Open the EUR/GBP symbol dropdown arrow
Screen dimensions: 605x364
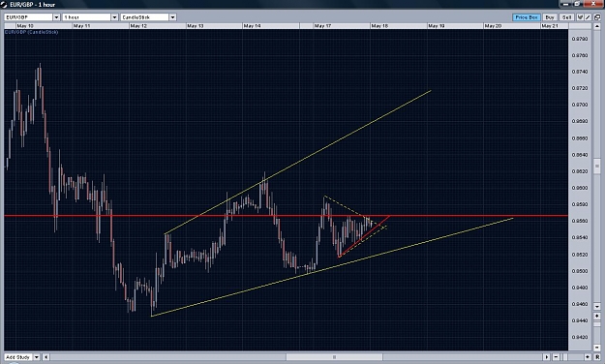(56, 17)
